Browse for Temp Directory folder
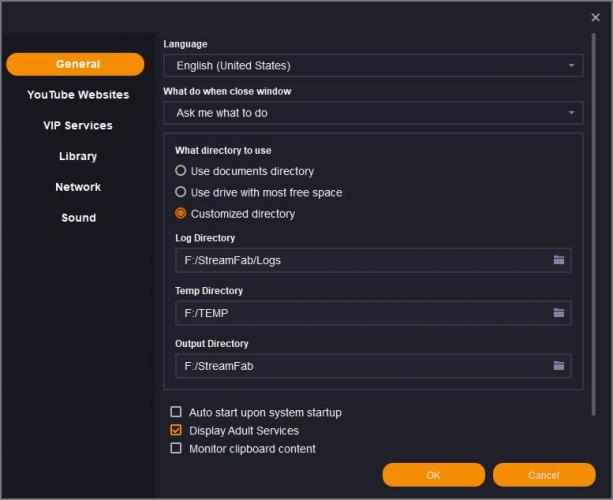 tap(559, 313)
